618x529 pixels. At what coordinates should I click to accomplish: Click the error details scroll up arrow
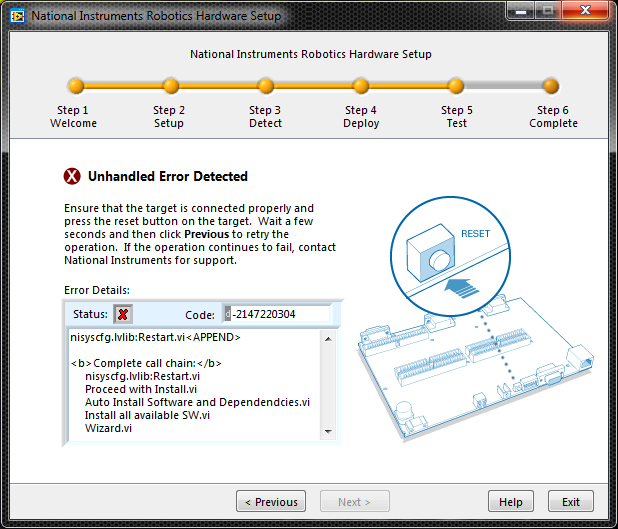coord(328,339)
